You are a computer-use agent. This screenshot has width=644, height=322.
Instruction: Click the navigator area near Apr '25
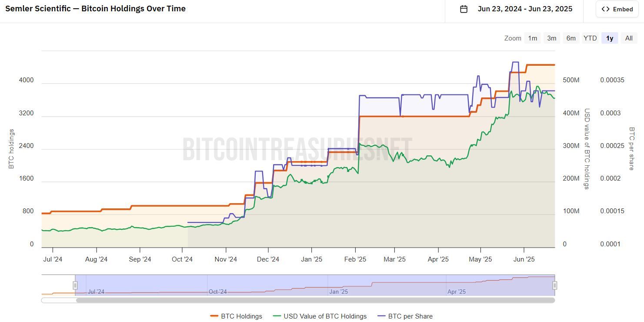point(457,292)
